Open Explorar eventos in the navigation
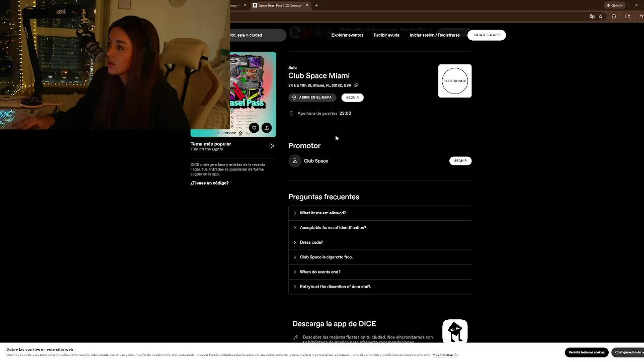The height and width of the screenshot is (362, 644). [347, 35]
